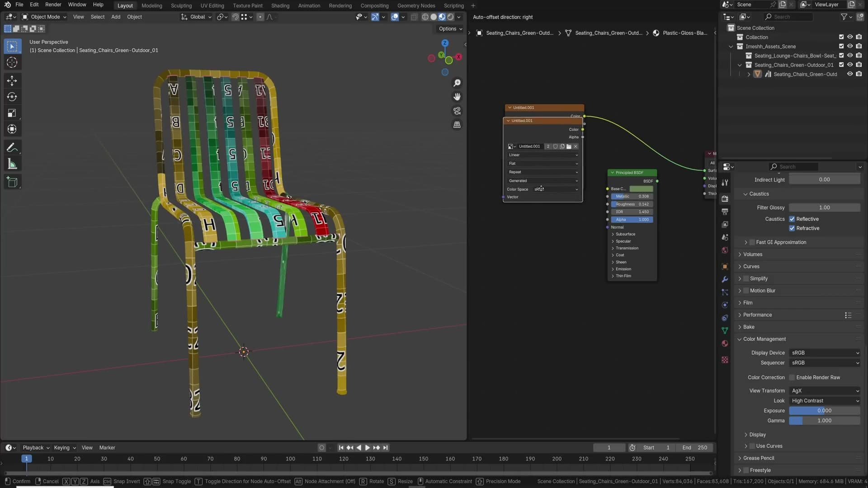Enable the Render Raw checkbox
Screen dimensions: 868x488
(x=792, y=378)
